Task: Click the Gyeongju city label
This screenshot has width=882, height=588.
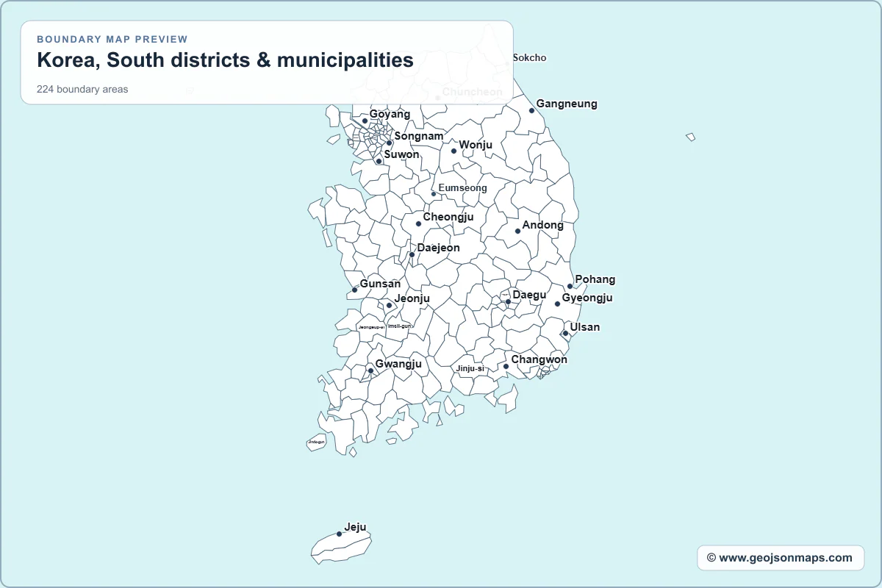Action: click(587, 298)
